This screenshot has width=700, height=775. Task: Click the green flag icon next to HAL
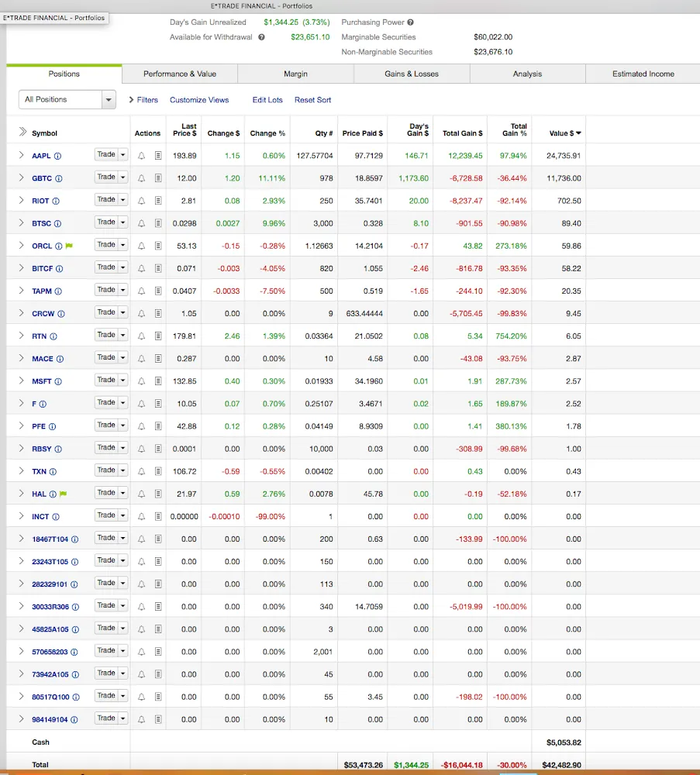[x=64, y=494]
